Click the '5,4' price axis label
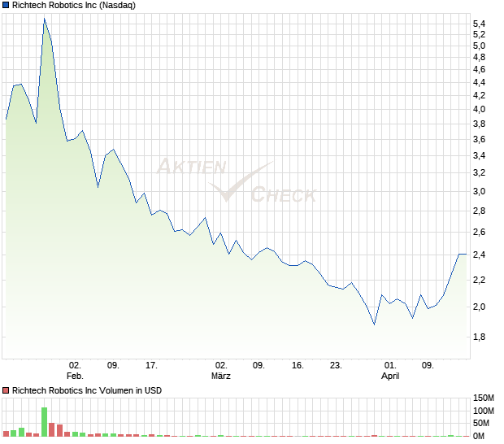 point(479,24)
